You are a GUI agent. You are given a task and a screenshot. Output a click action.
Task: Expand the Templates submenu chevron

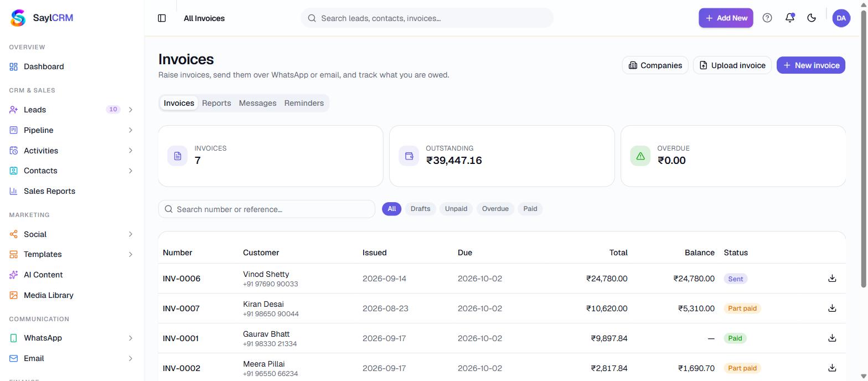click(x=131, y=254)
